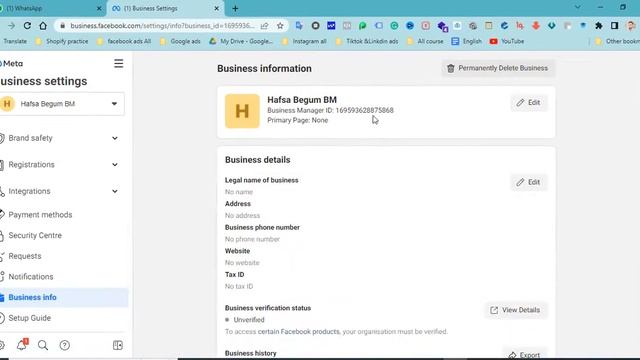Select the Business Settings tab
The width and height of the screenshot is (640, 360).
pyautogui.click(x=165, y=8)
